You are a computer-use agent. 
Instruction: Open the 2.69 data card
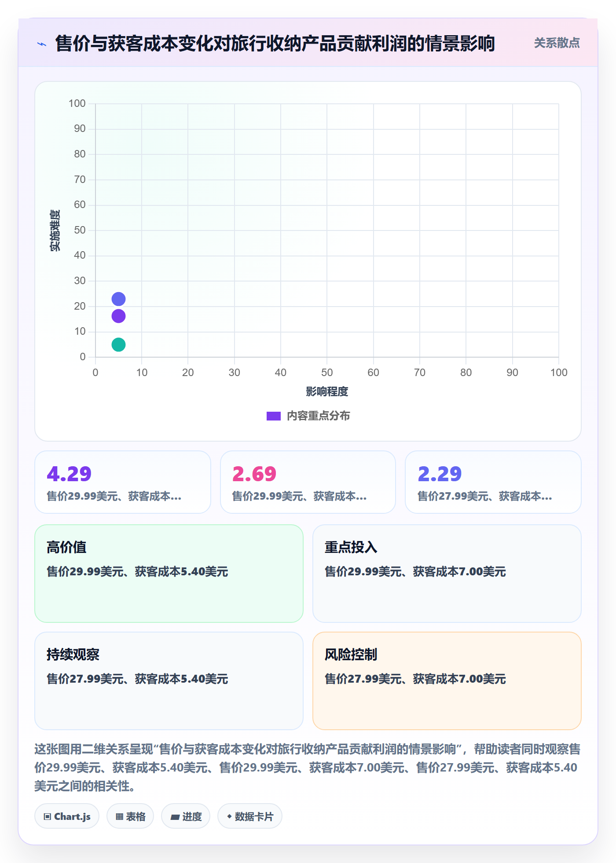[x=308, y=482]
